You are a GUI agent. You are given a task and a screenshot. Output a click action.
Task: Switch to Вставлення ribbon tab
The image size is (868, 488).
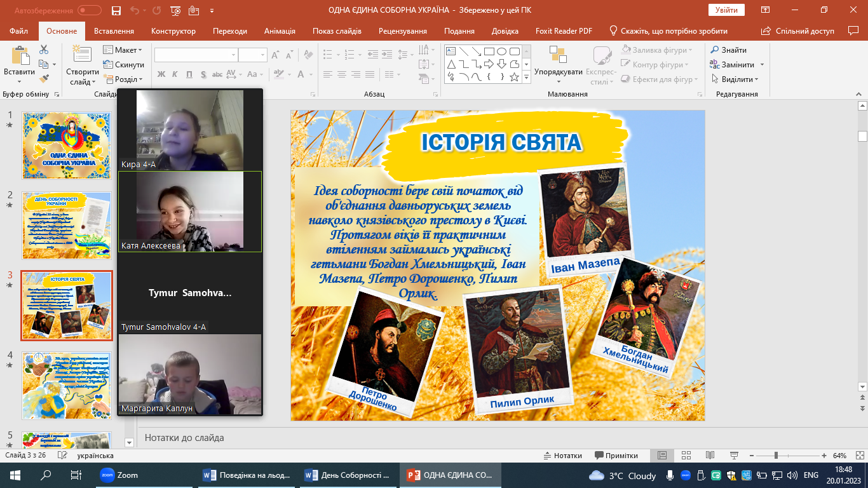point(114,30)
